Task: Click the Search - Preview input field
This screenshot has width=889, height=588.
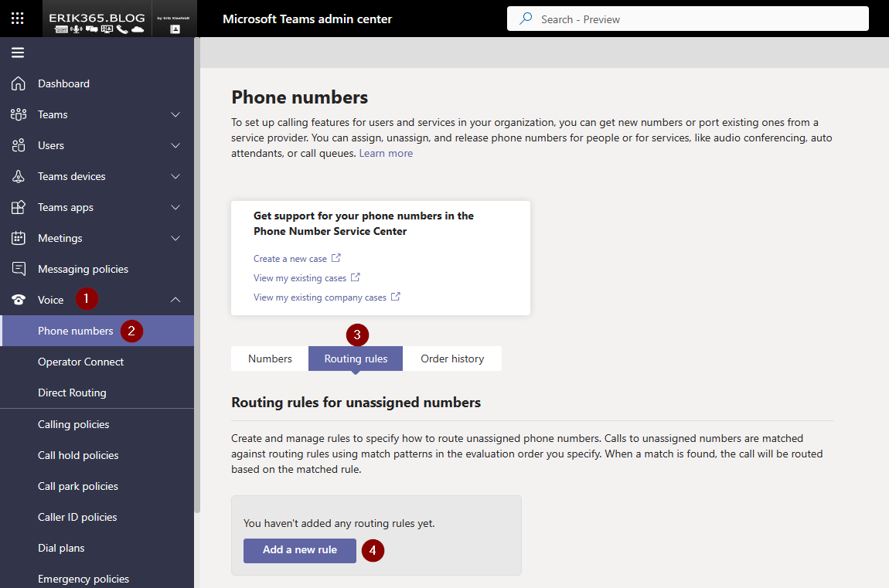Action: tap(688, 19)
